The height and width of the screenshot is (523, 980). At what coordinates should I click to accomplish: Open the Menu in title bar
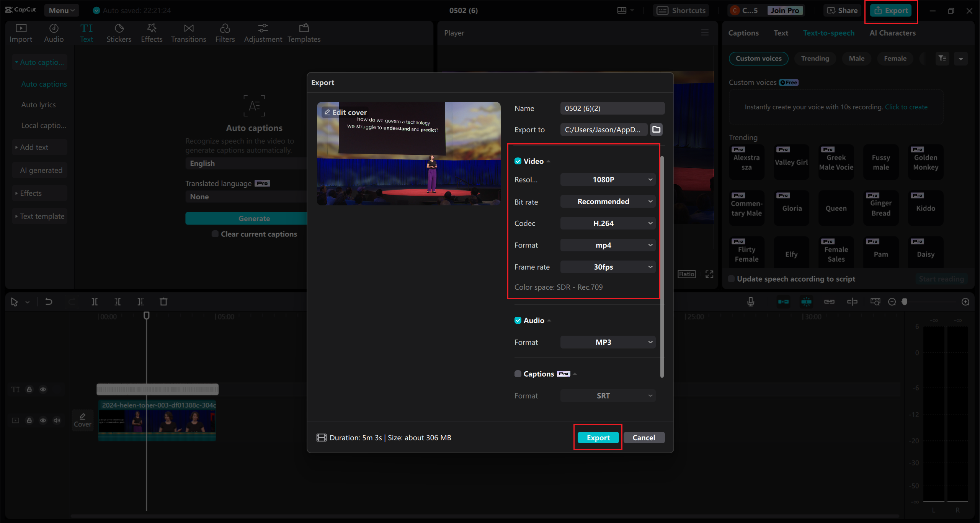coord(61,10)
